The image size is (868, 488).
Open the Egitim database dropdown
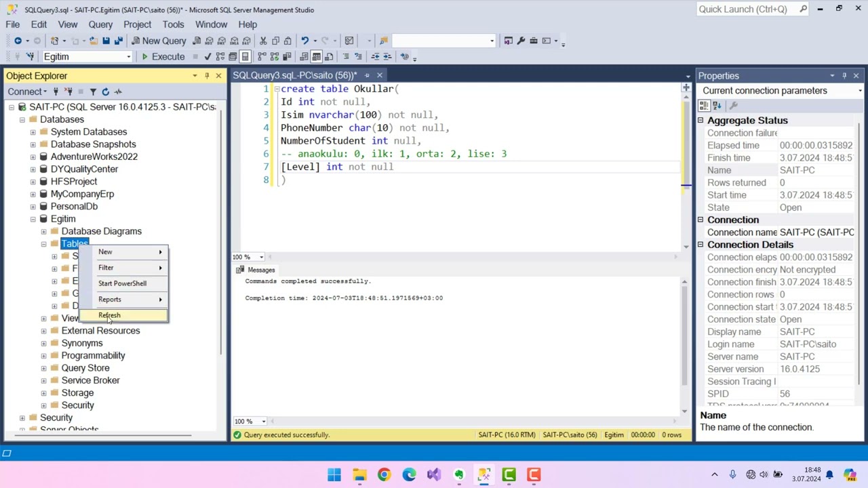pos(128,57)
